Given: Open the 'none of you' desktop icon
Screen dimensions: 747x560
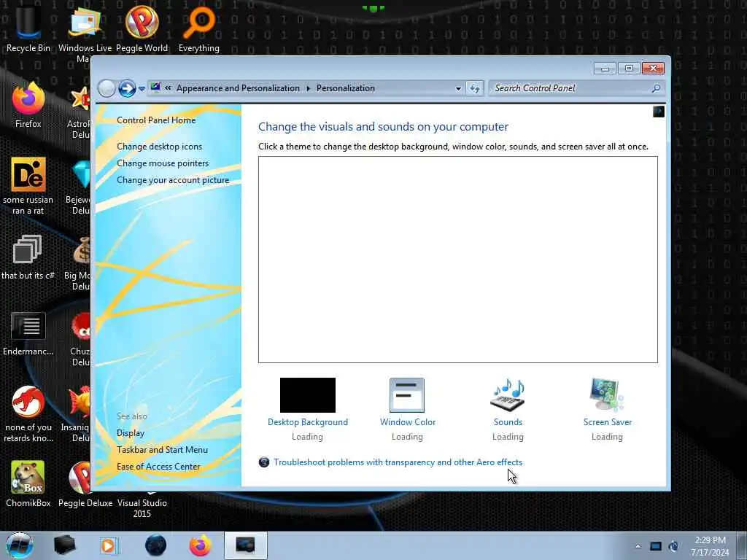Looking at the screenshot, I should coord(28,413).
